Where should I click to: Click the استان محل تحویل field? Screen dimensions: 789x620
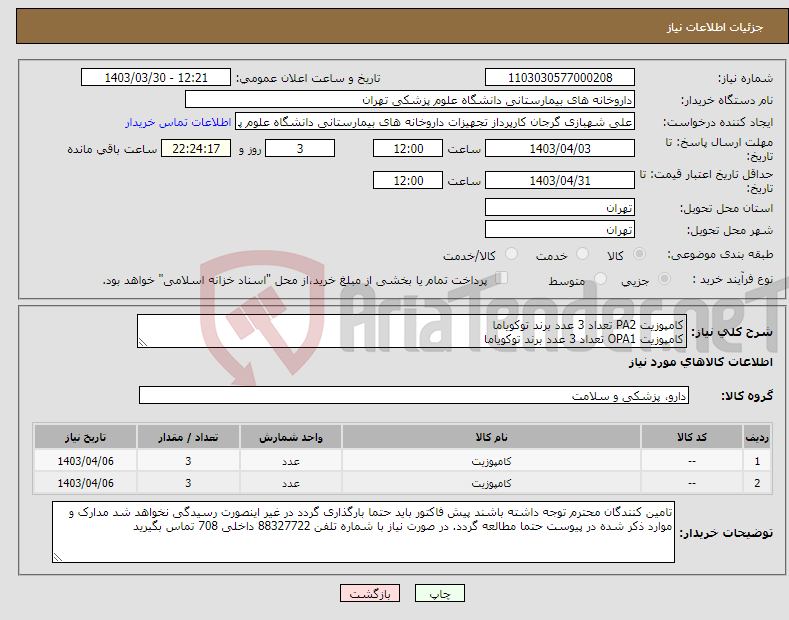[x=560, y=207]
